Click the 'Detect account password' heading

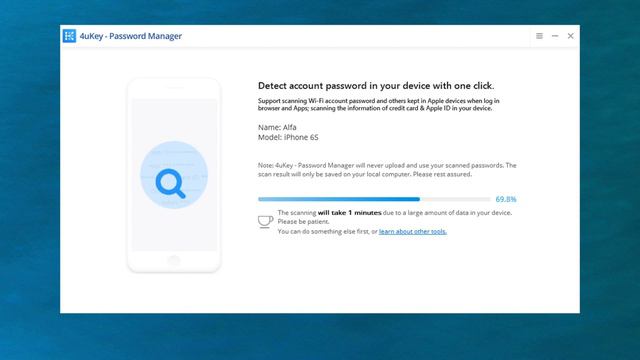pos(376,86)
